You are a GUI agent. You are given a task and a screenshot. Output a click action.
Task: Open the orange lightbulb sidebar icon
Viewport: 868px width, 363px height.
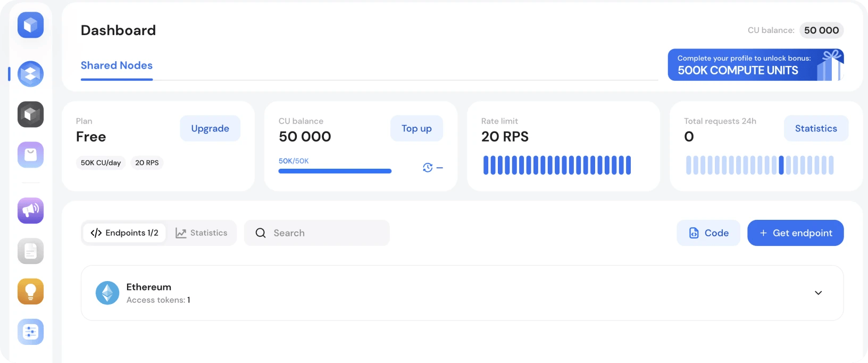[x=30, y=291]
